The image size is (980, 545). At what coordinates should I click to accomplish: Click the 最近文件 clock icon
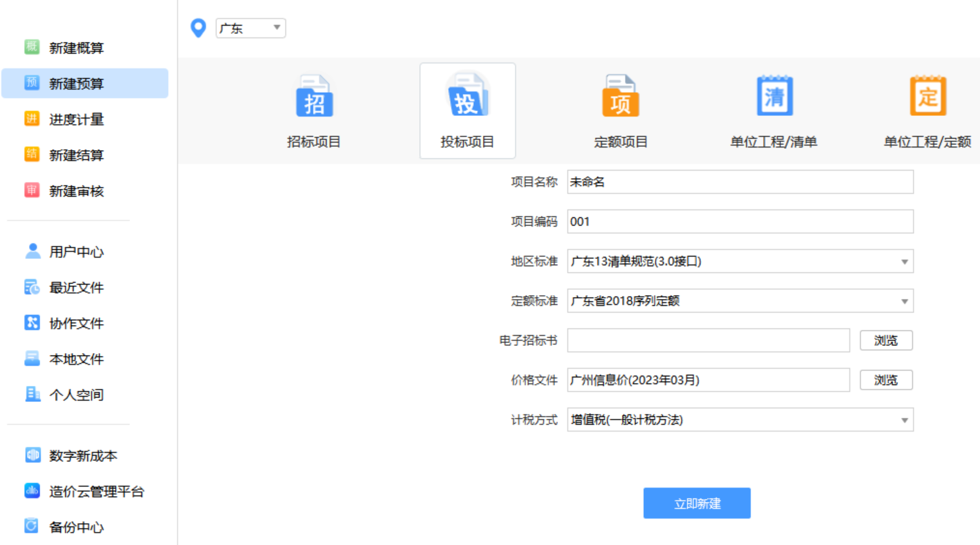[32, 287]
